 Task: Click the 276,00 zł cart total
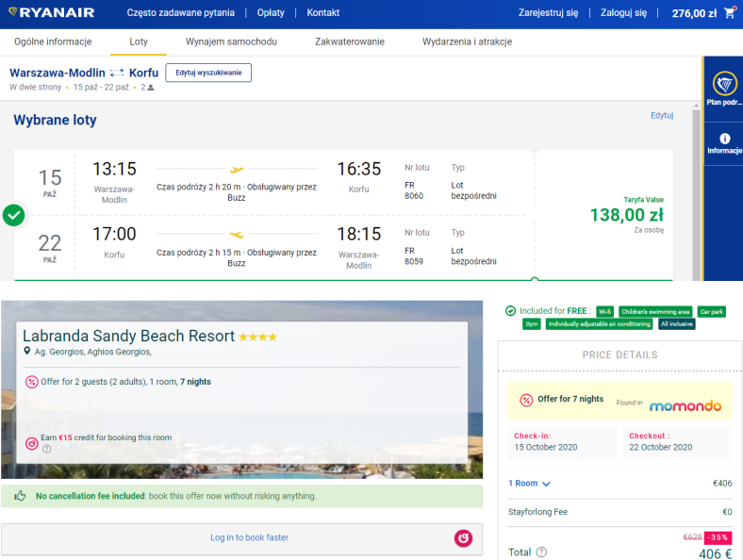coord(694,13)
